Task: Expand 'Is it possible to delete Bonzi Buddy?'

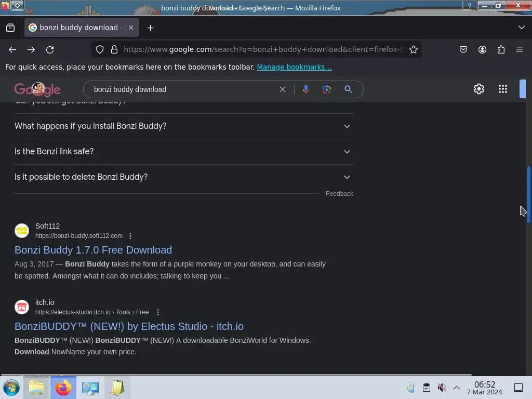Action: click(x=183, y=177)
